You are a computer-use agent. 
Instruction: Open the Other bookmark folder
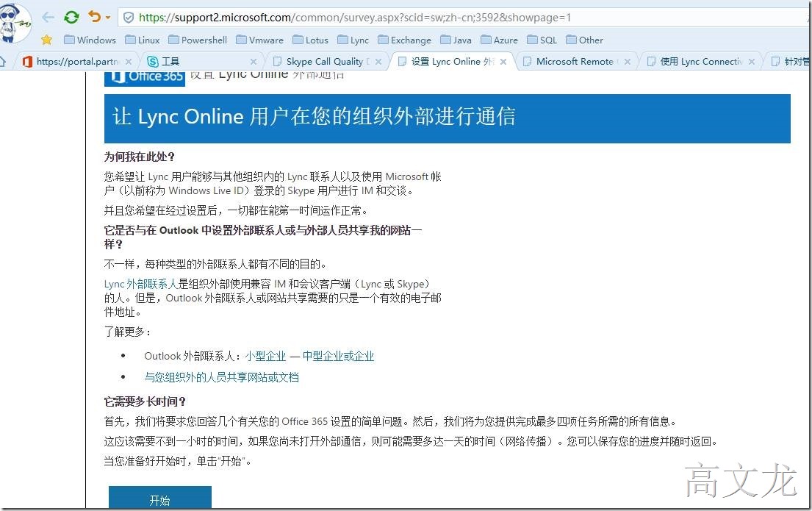click(x=585, y=40)
